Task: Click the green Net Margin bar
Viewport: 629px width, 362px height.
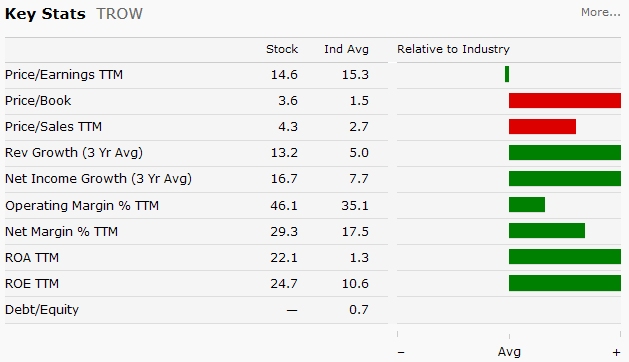Action: tap(547, 231)
